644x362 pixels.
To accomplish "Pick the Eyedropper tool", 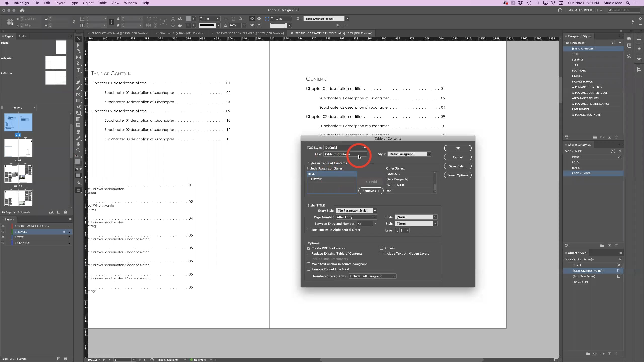I will coord(78,138).
